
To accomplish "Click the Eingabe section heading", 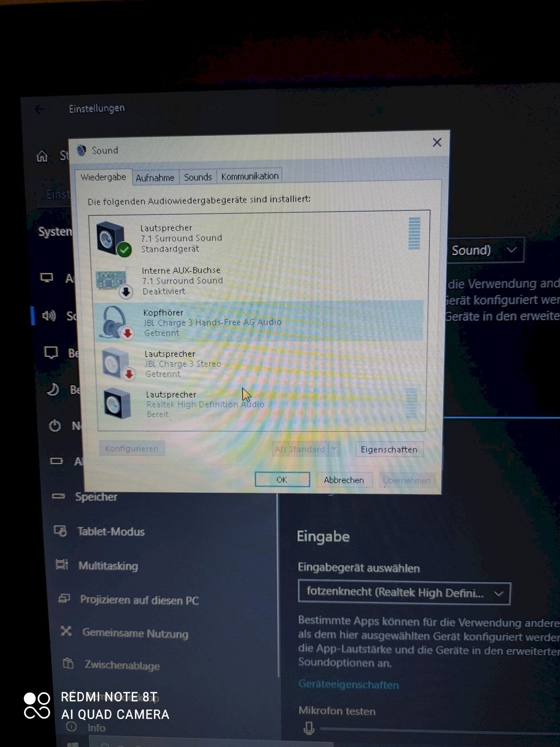I will point(323,537).
